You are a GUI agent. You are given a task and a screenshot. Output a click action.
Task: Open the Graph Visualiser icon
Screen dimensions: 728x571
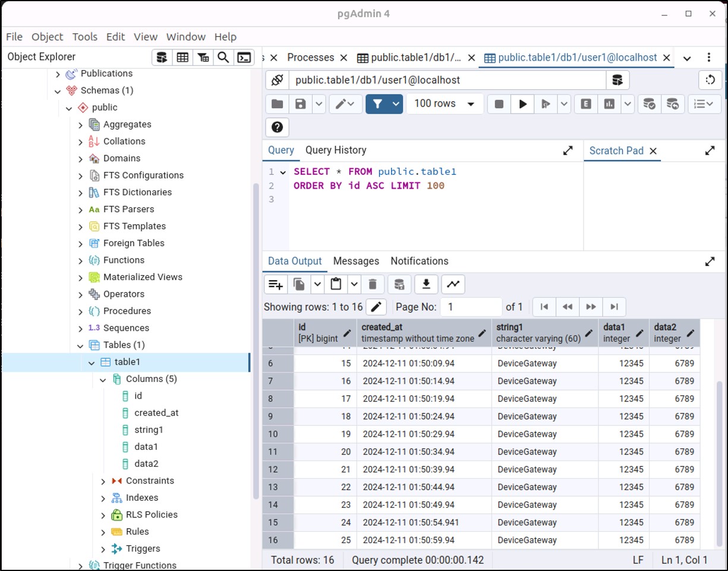pyautogui.click(x=453, y=284)
